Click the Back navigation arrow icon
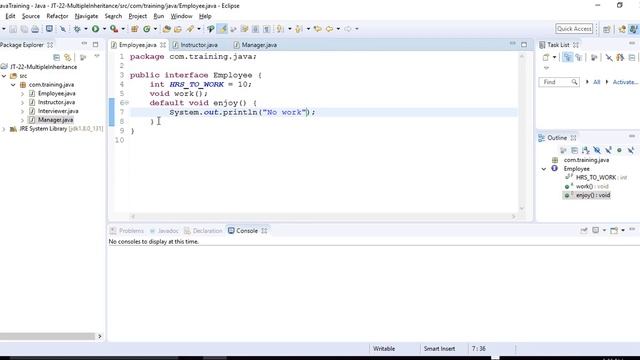Screen dimensions: 640x360 coord(329,29)
